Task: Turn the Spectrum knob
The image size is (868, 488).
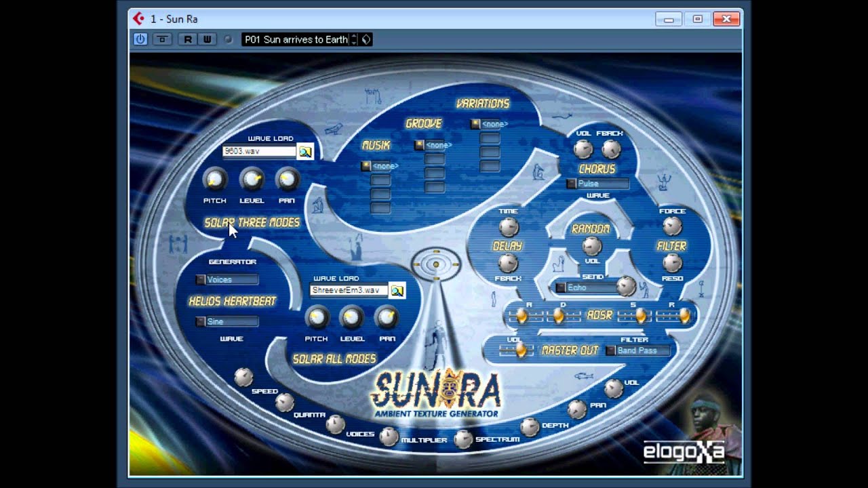Action: [x=462, y=439]
